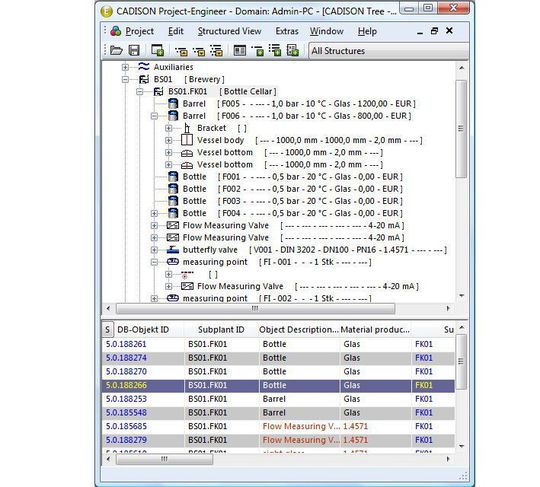540x487 pixels.
Task: Expand the Vessel body node
Action: 168,141
